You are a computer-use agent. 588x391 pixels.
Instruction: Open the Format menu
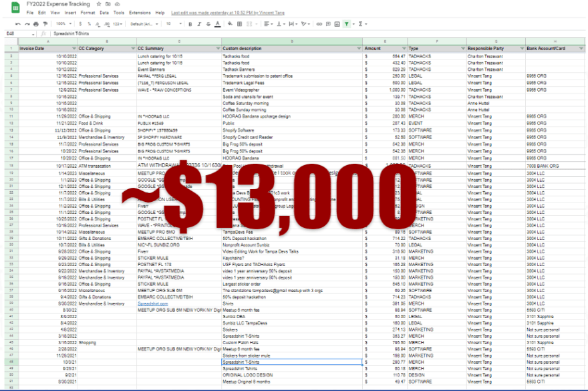pos(87,13)
